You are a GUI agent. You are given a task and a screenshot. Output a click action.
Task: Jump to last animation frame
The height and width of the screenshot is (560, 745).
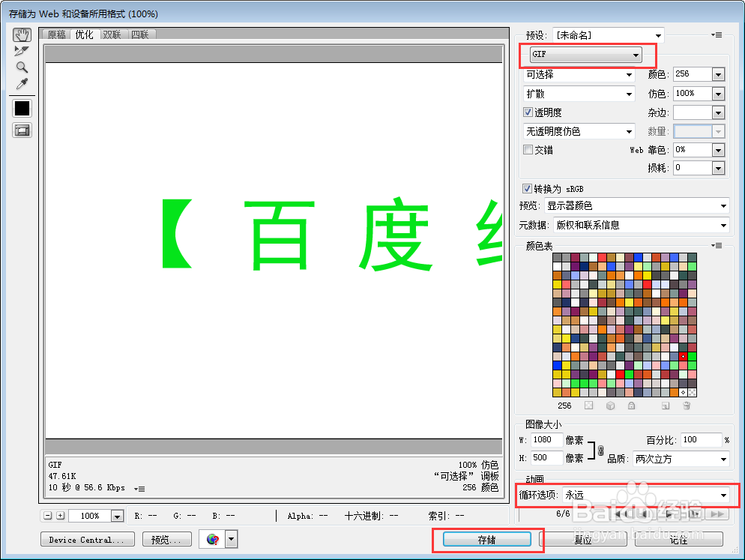(718, 514)
